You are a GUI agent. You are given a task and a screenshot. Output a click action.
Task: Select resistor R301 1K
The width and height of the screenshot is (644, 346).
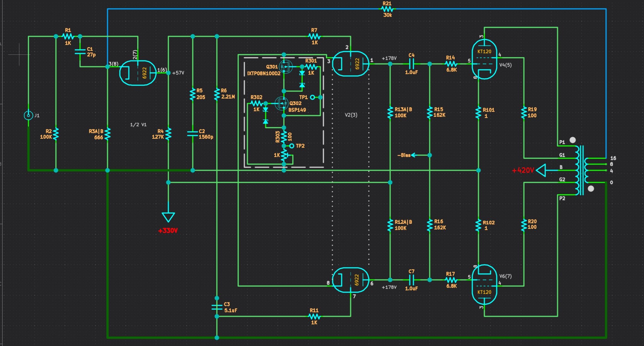pyautogui.click(x=311, y=67)
